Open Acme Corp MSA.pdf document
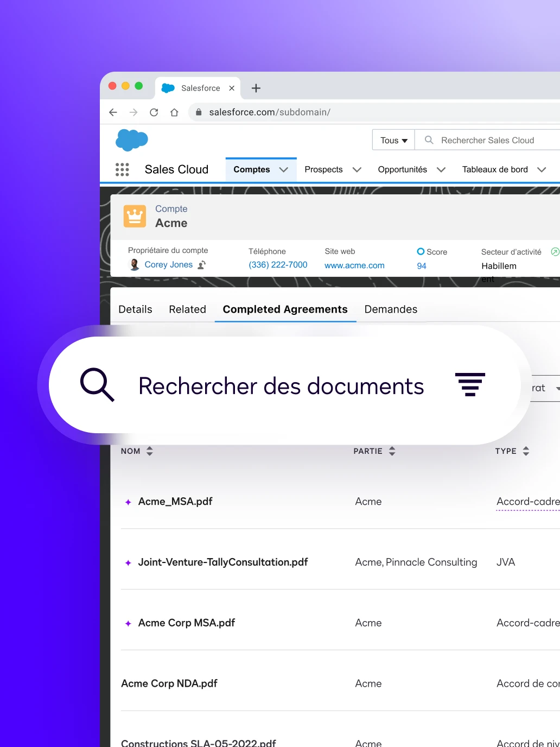 click(187, 623)
